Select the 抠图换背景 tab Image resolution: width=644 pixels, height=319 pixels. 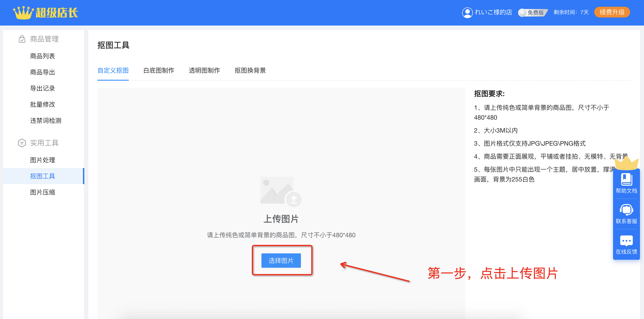coord(250,70)
